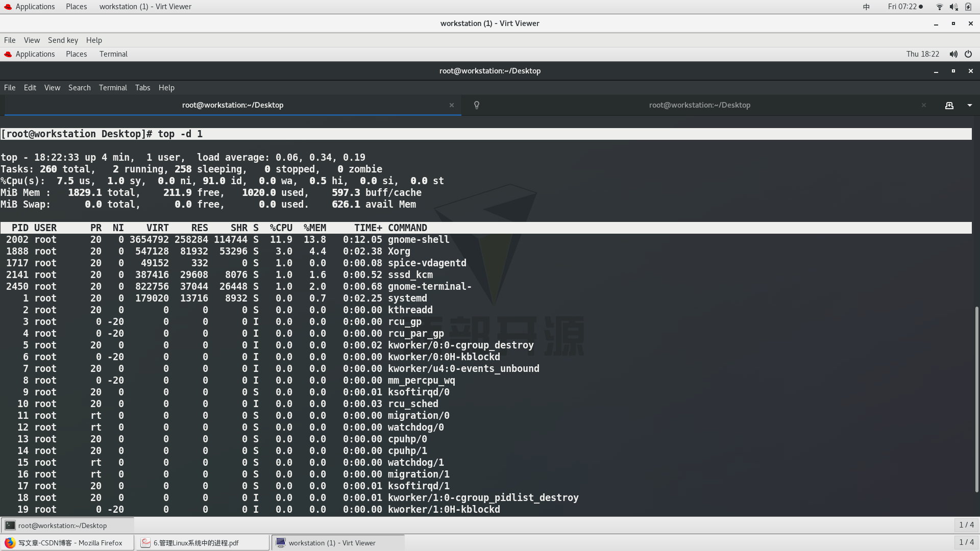Click guest VM power icon
The width and height of the screenshot is (980, 551).
click(x=968, y=54)
